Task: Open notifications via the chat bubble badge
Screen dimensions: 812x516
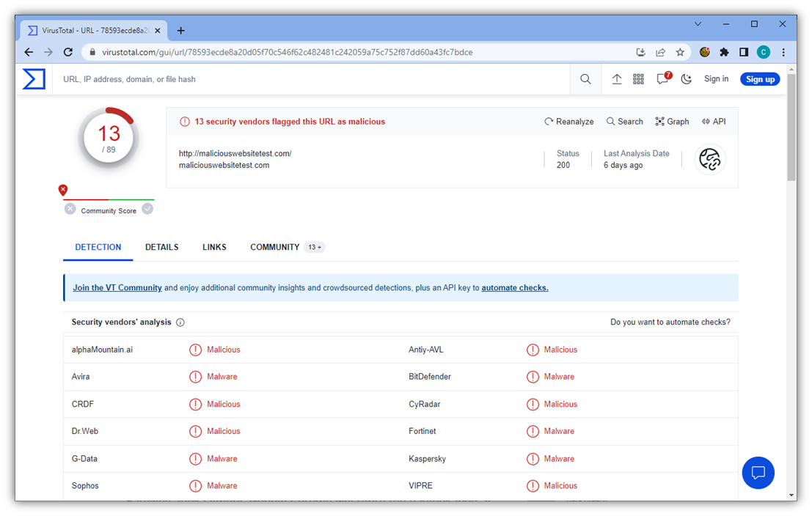Action: (662, 78)
